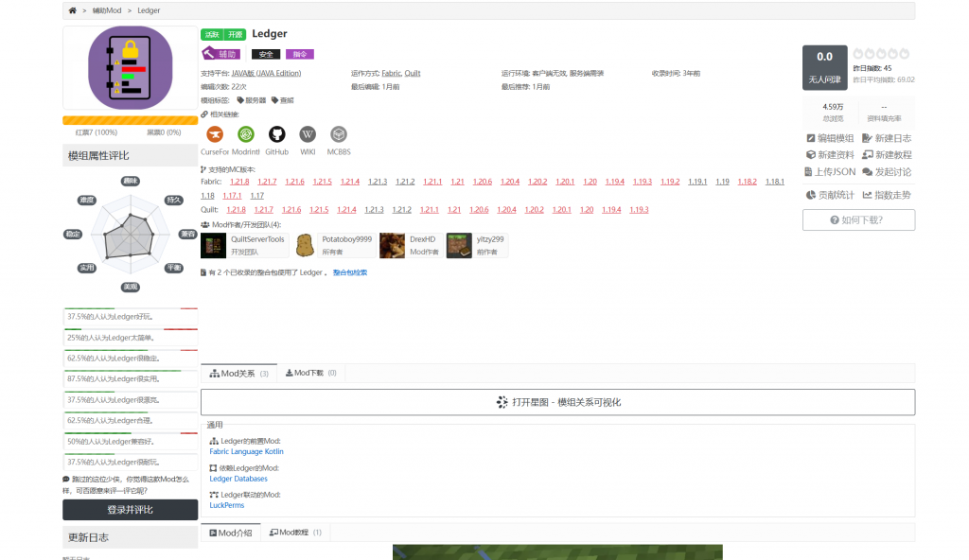Click Quilt run-mode link

[413, 74]
